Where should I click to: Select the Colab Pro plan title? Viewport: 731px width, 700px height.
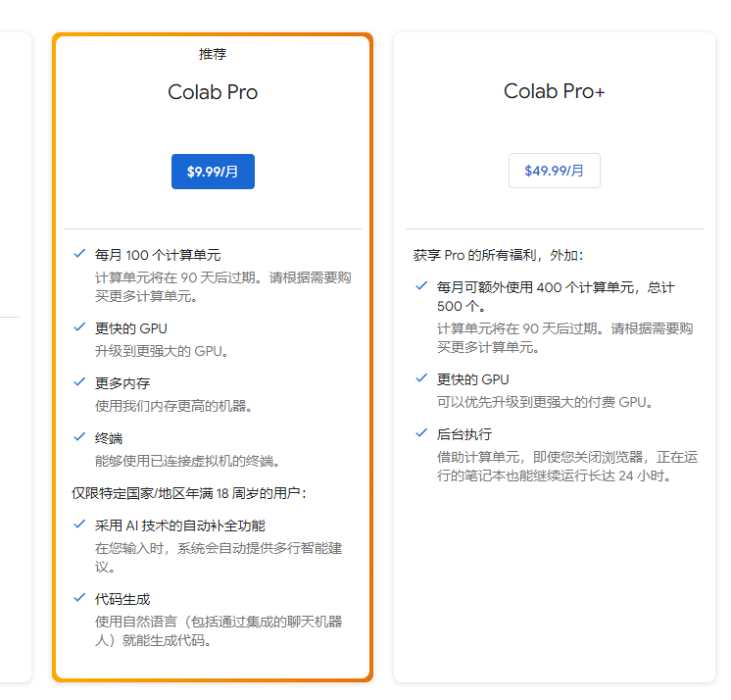(x=213, y=92)
